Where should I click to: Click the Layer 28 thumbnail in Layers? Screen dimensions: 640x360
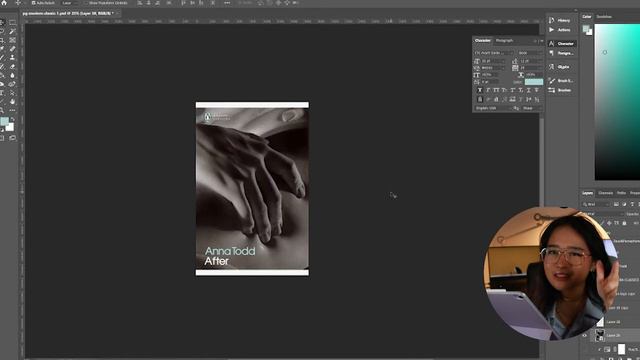[600, 335]
